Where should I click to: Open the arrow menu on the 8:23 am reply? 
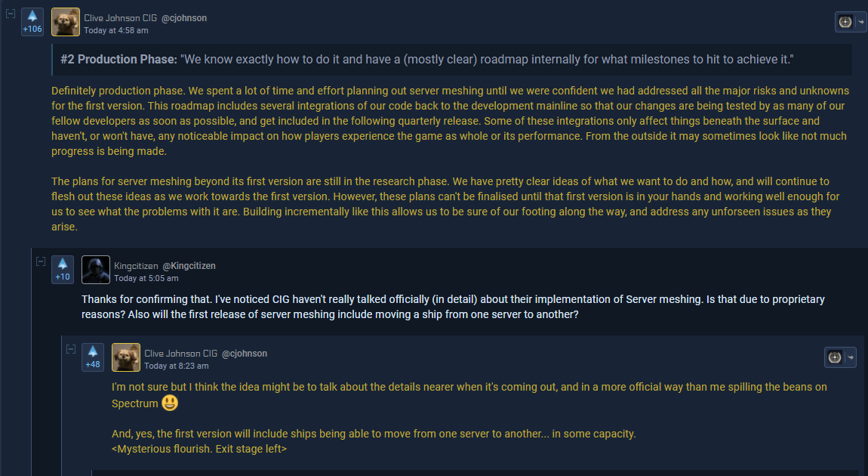tap(851, 357)
